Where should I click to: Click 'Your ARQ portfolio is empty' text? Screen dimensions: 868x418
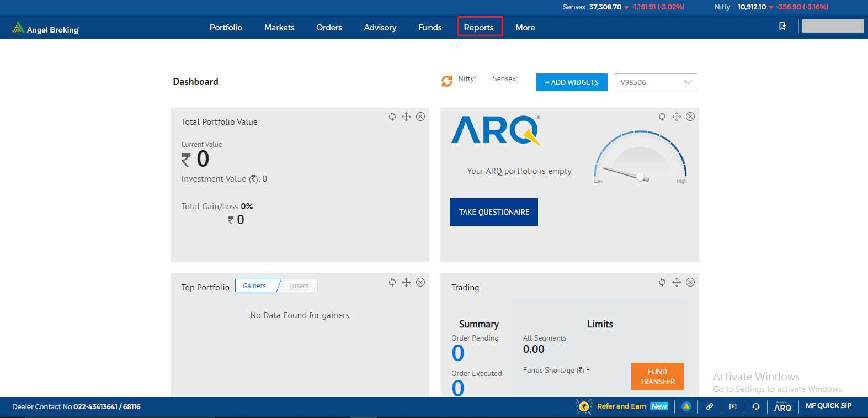click(519, 171)
